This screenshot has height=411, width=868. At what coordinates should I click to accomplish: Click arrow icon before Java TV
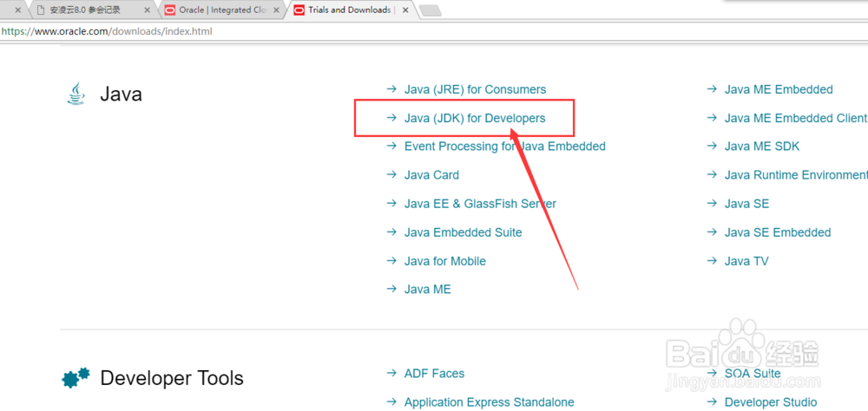coord(712,260)
